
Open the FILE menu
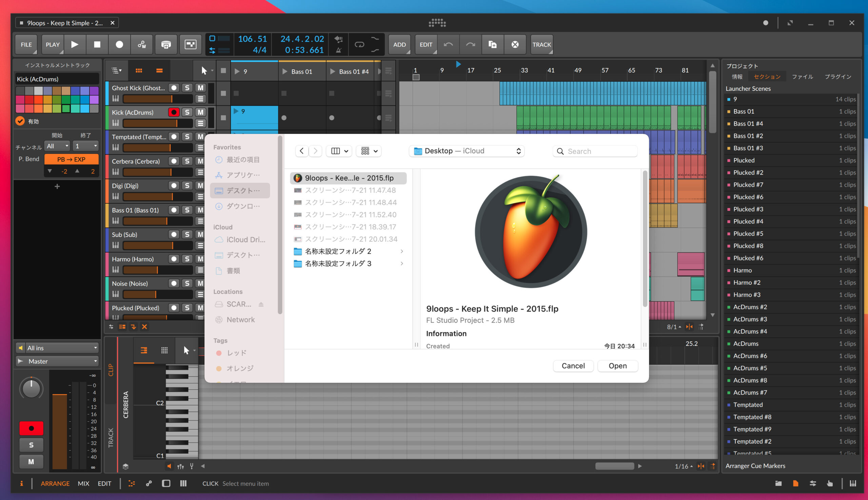coord(26,44)
